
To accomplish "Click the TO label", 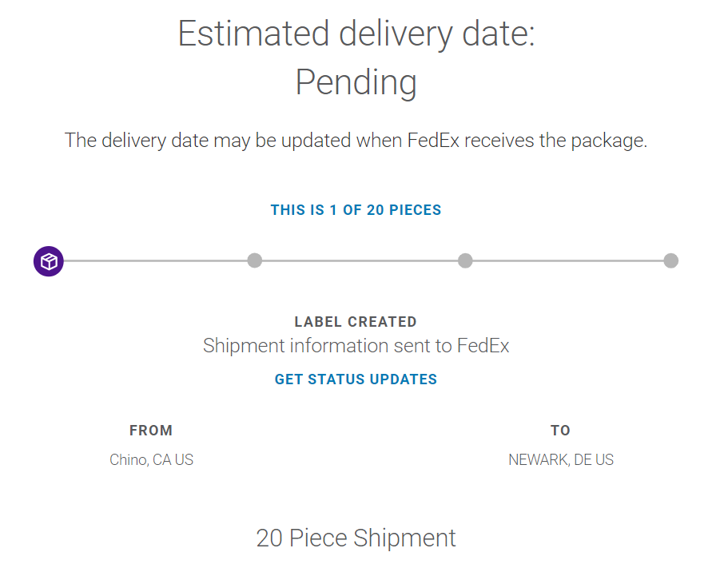I will tap(560, 431).
